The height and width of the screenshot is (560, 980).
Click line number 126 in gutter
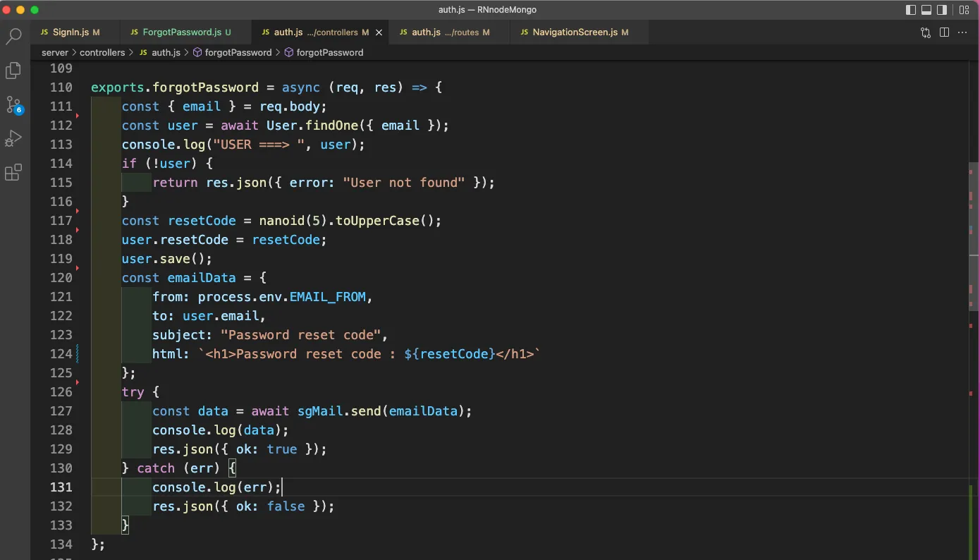(61, 392)
